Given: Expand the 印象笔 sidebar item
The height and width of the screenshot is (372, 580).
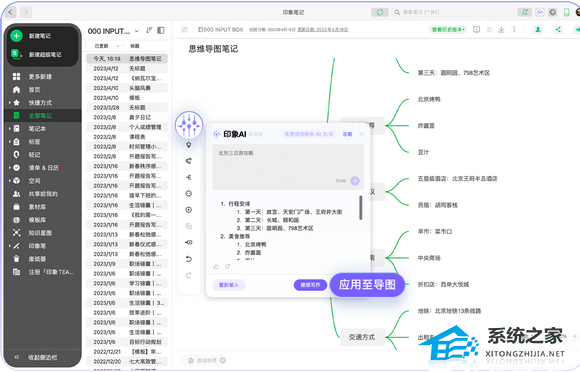Looking at the screenshot, I should pos(10,246).
